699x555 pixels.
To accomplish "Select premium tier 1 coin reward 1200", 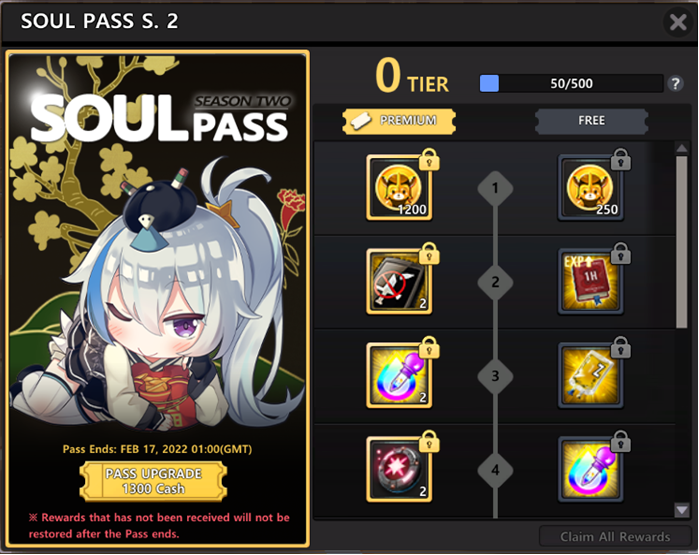I will click(399, 188).
